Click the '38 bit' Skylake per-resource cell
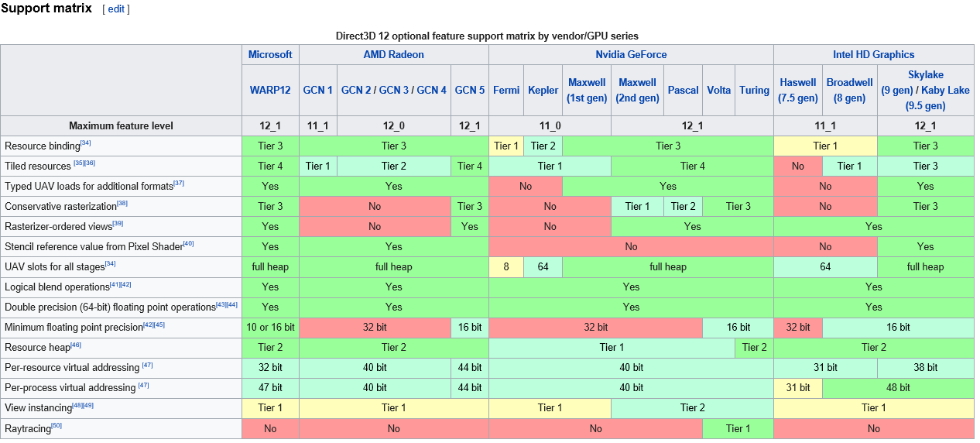The width and height of the screenshot is (980, 443). [x=926, y=367]
